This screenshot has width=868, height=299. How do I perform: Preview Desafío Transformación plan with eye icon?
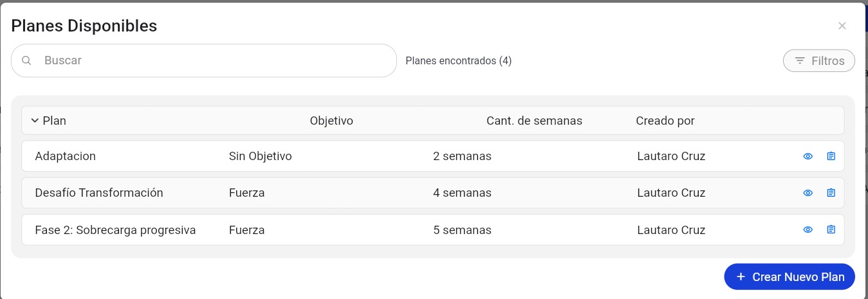tap(808, 193)
